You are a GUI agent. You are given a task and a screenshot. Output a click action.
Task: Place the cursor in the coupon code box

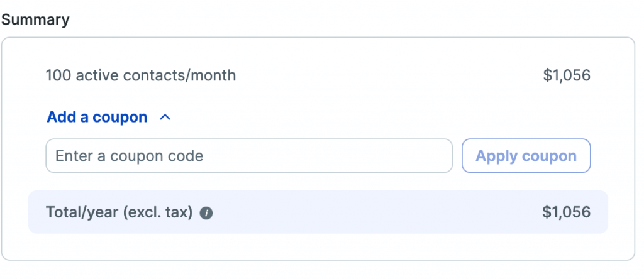coord(248,156)
